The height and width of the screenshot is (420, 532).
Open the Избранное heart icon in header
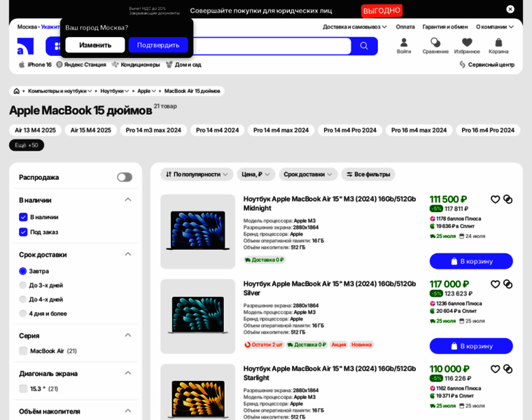coord(467,45)
